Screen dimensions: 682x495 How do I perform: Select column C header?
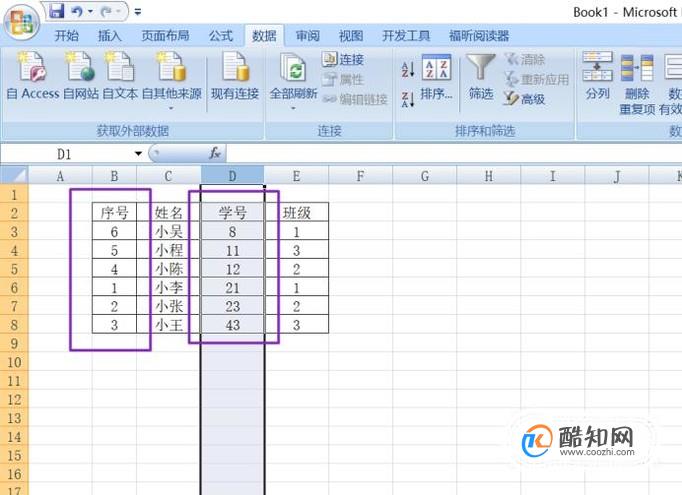coord(169,176)
